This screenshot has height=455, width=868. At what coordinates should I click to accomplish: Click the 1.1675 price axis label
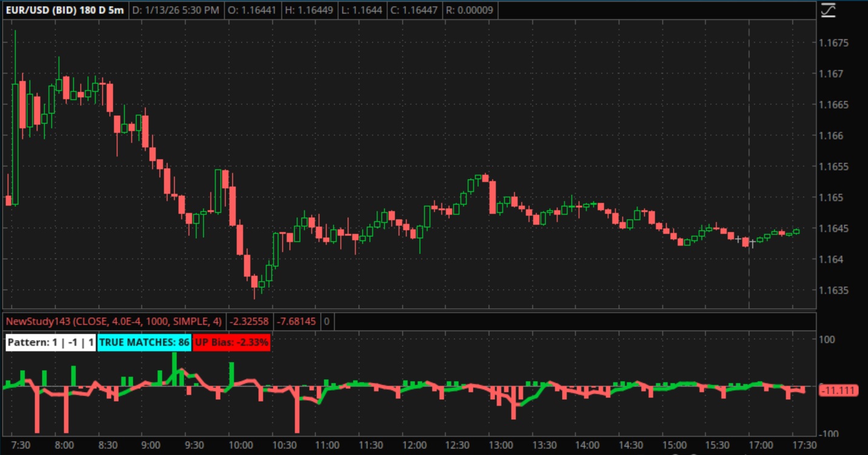coord(834,43)
